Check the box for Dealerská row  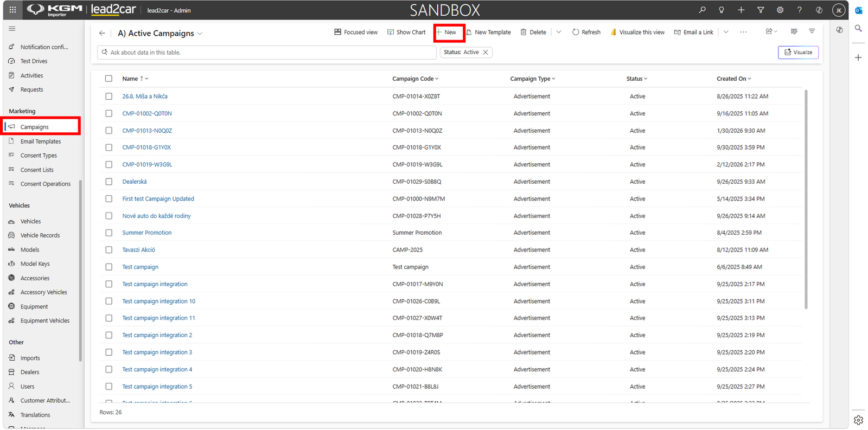[108, 182]
